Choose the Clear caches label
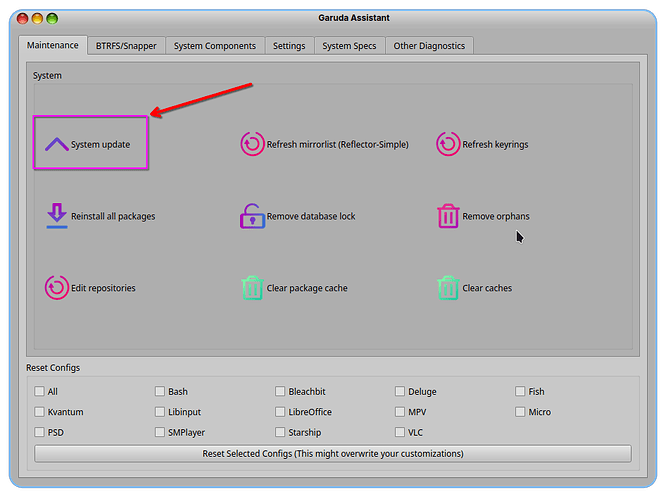 pos(487,288)
